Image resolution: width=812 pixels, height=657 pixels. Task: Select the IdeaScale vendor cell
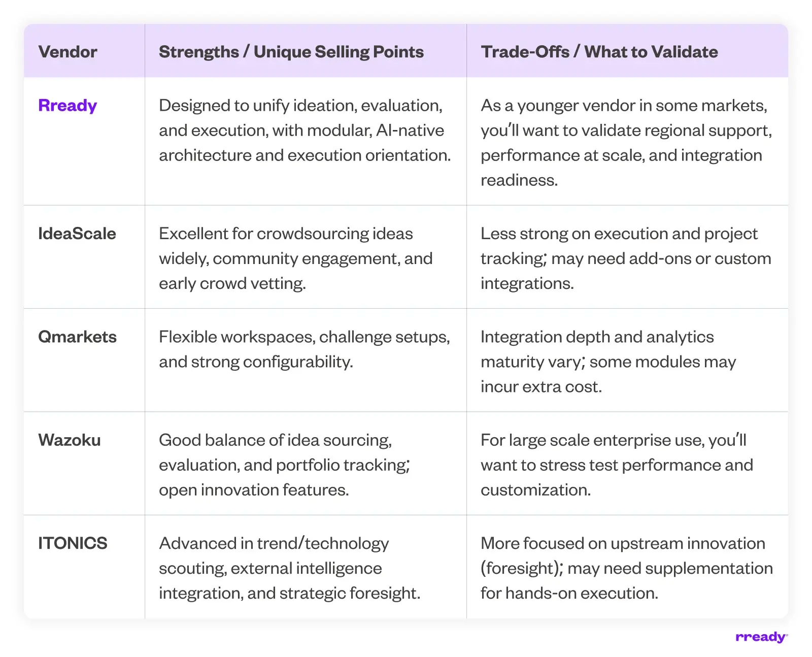click(77, 234)
